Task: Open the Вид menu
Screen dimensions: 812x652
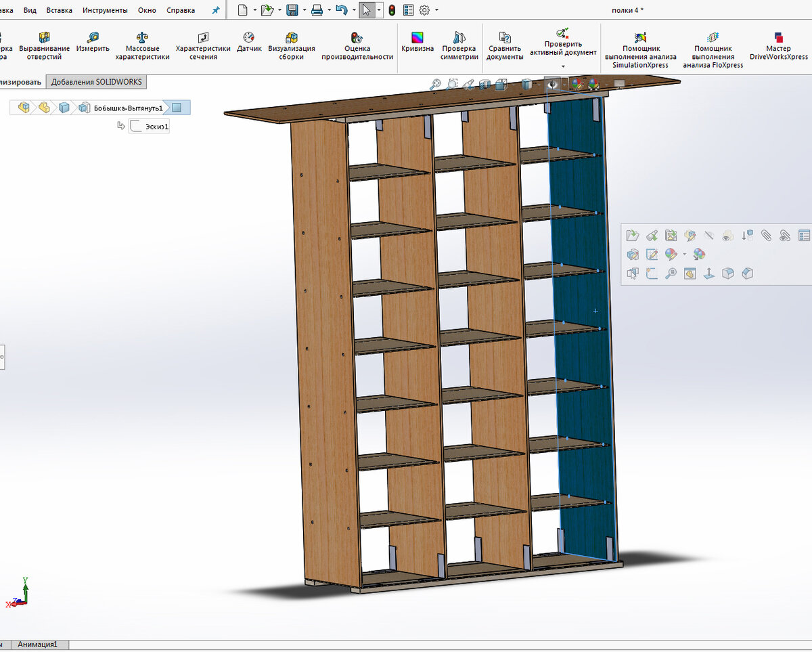Action: point(30,10)
